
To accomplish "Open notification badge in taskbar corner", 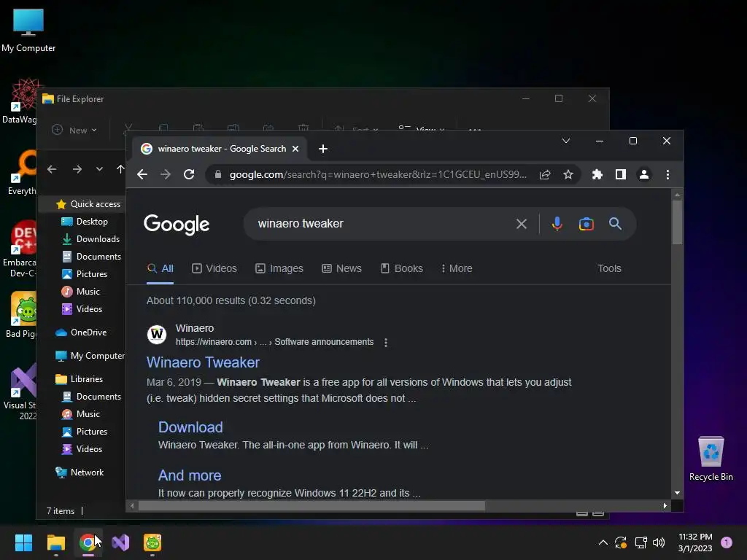I will 727,542.
